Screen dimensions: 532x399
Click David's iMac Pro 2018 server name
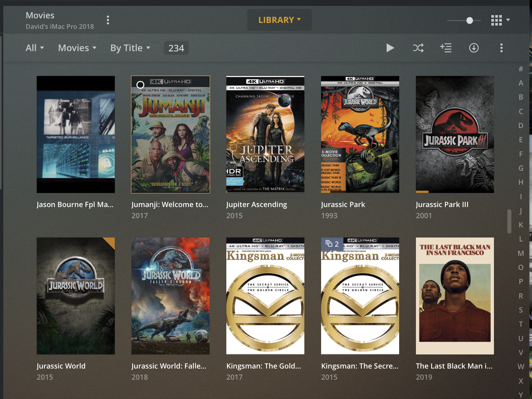pos(60,27)
